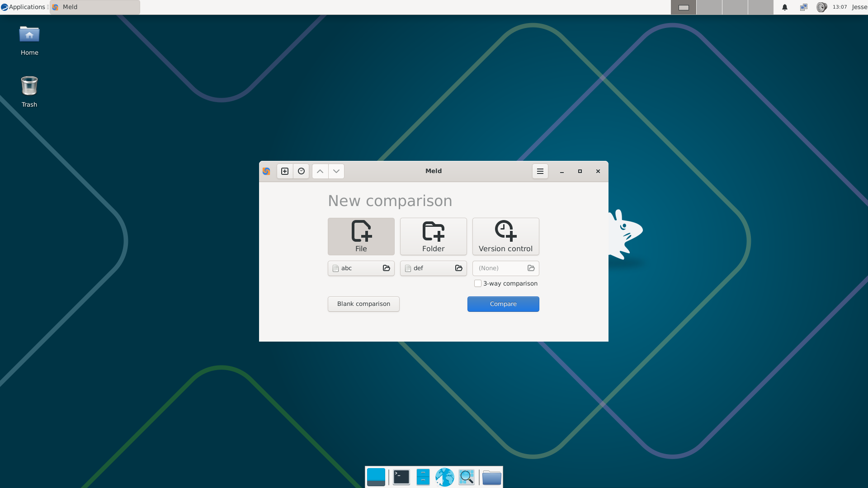The height and width of the screenshot is (488, 868).
Task: Switch to third workspace in pager
Action: coord(735,7)
